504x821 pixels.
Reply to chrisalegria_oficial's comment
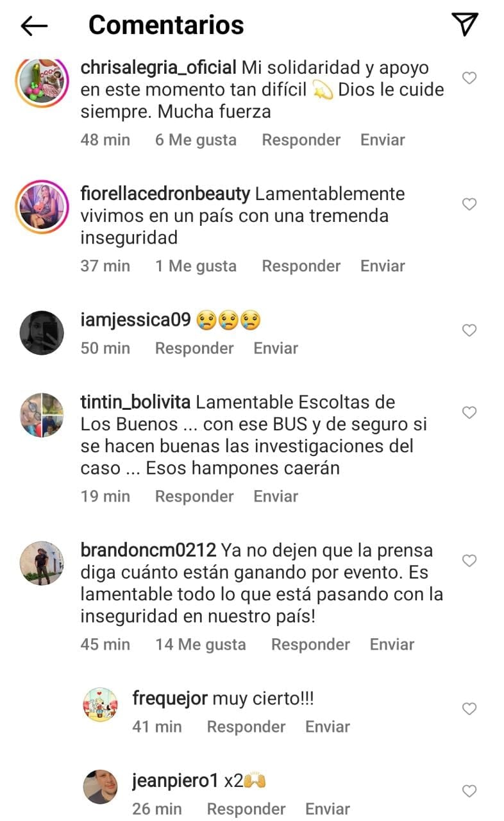click(x=301, y=140)
